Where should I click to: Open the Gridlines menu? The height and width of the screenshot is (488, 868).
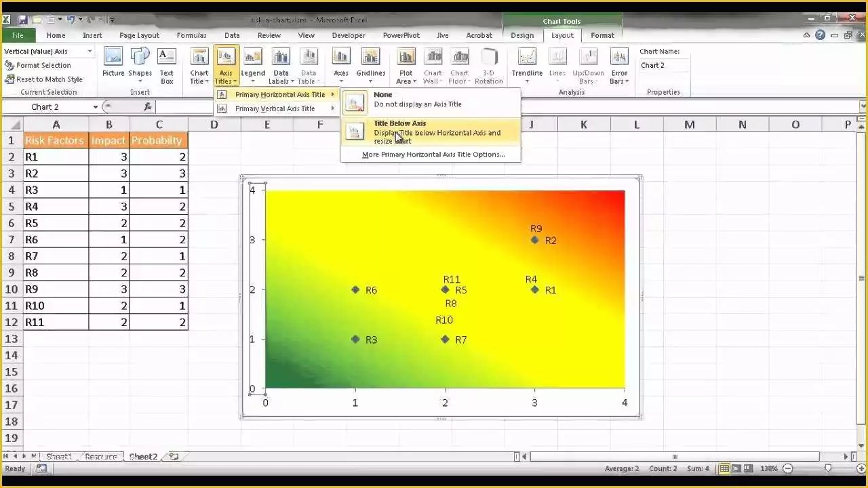coord(371,66)
